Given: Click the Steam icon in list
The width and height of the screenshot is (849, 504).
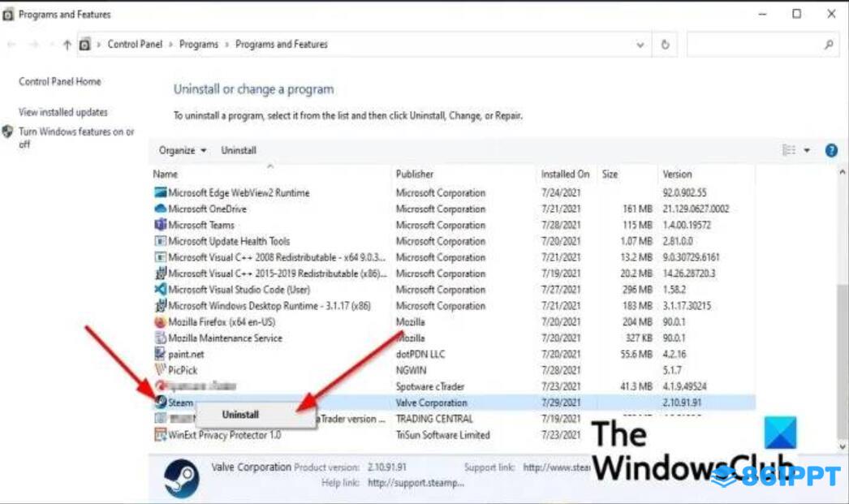Looking at the screenshot, I should pyautogui.click(x=160, y=402).
